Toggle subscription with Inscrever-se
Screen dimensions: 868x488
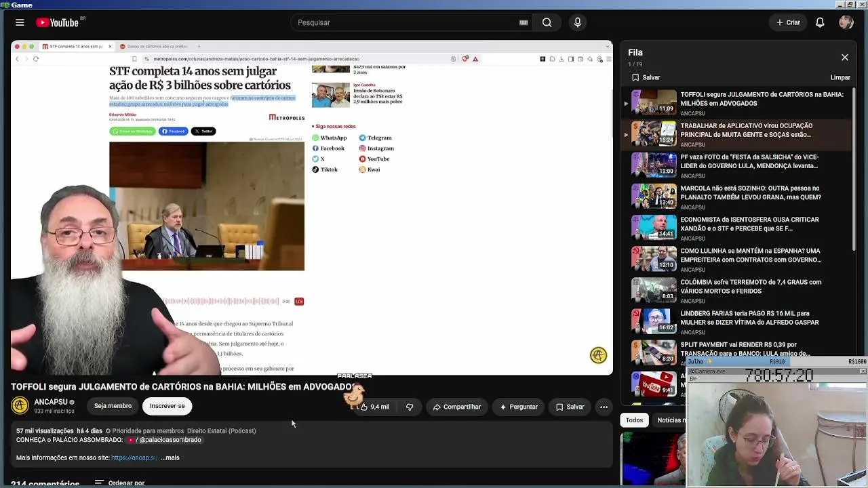(167, 406)
